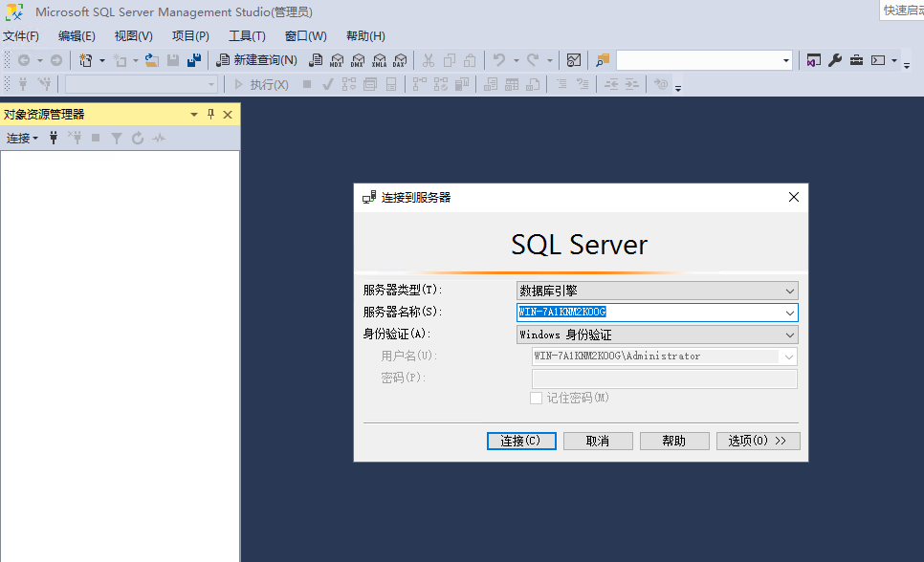This screenshot has width=924, height=562.
Task: Click the Help (帮助) button in dialog
Action: 674,441
